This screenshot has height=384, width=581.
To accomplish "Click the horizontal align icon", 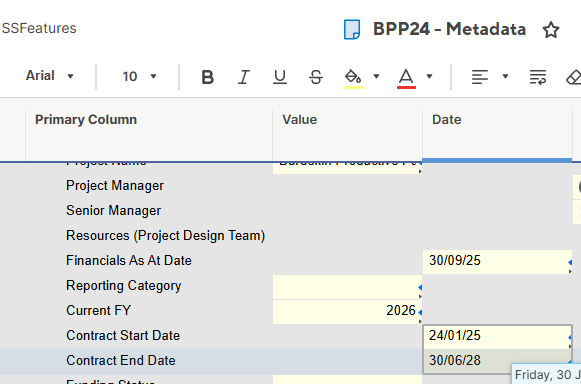I will 479,77.
